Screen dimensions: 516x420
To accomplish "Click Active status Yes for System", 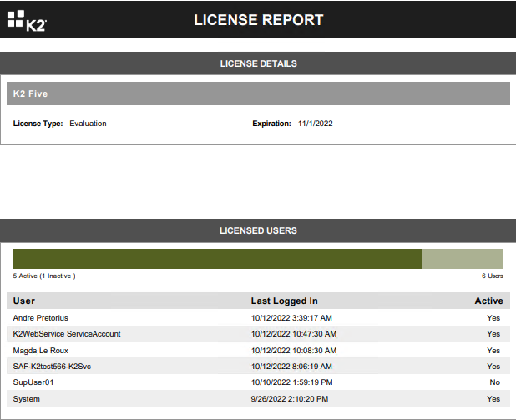I will coord(493,399).
